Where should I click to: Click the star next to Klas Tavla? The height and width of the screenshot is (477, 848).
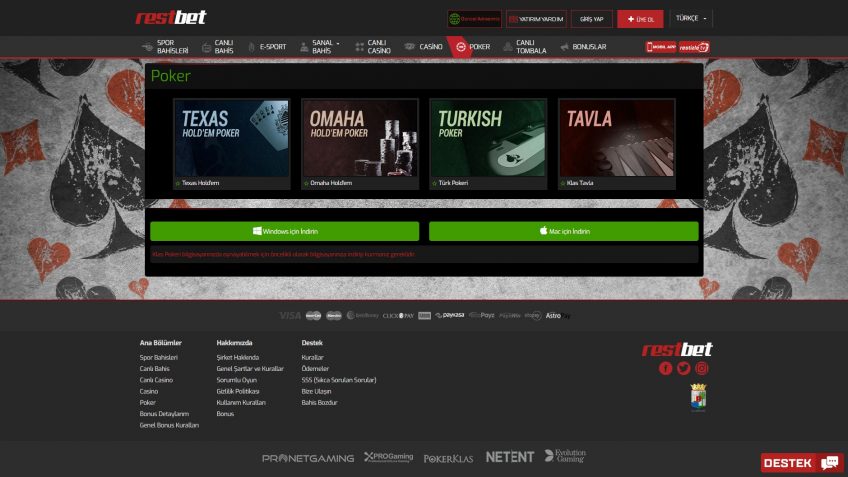tap(562, 183)
